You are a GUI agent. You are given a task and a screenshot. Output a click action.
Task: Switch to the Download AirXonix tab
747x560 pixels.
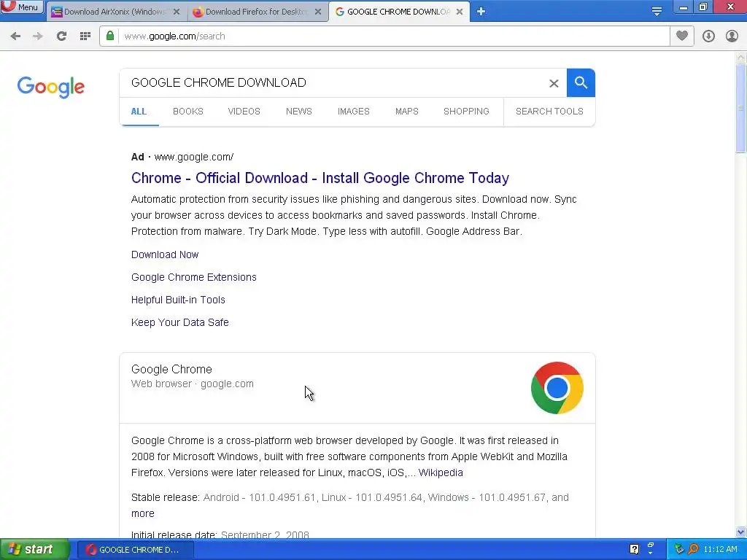tap(117, 12)
